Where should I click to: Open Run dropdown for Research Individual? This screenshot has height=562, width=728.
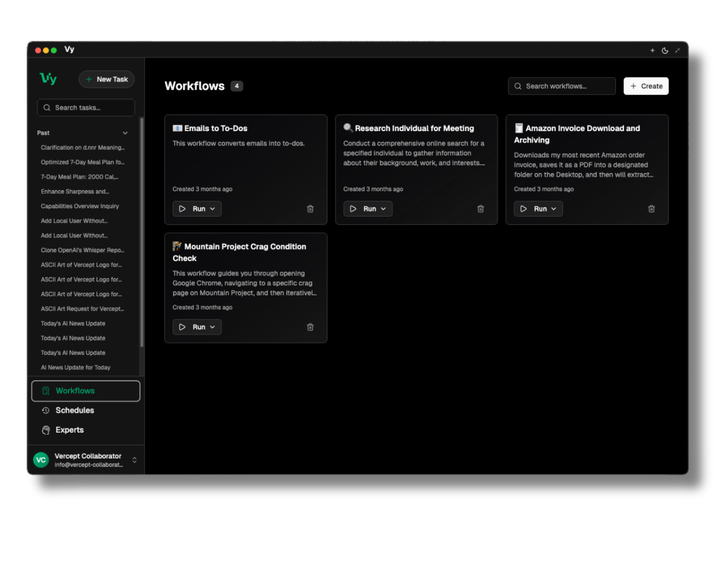[383, 209]
